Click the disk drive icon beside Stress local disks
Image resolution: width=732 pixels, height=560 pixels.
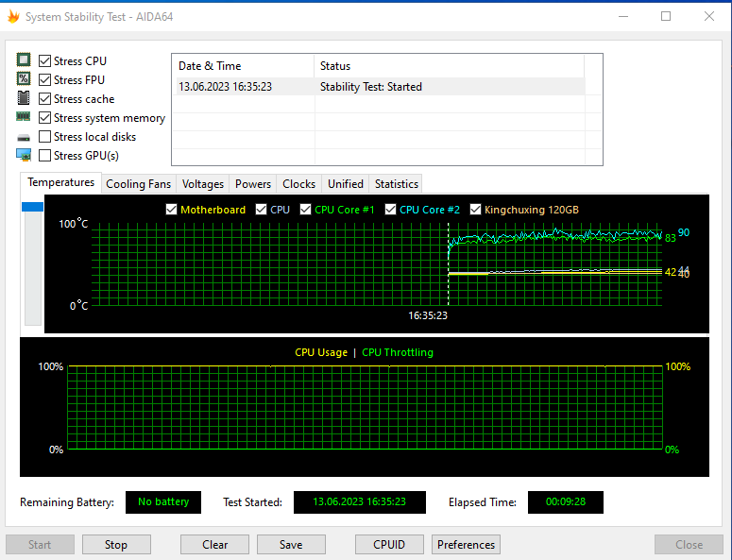click(x=24, y=138)
